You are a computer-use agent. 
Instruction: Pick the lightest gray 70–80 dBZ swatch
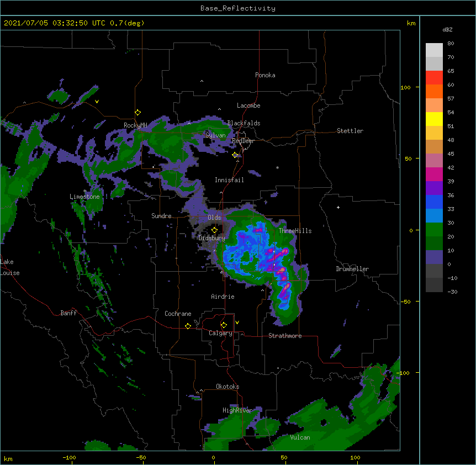(x=434, y=50)
